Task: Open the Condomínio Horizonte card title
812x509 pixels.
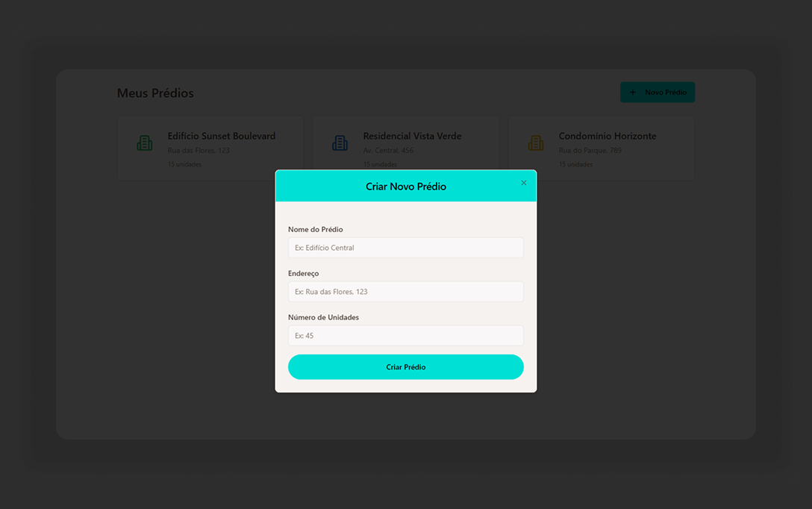Action: click(x=608, y=136)
